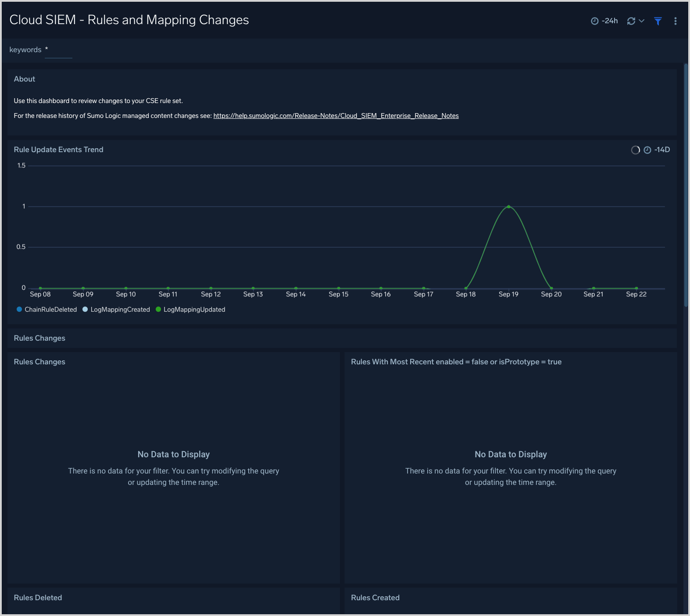Click the panel clock icon beside -14D
690x616 pixels.
(x=647, y=150)
